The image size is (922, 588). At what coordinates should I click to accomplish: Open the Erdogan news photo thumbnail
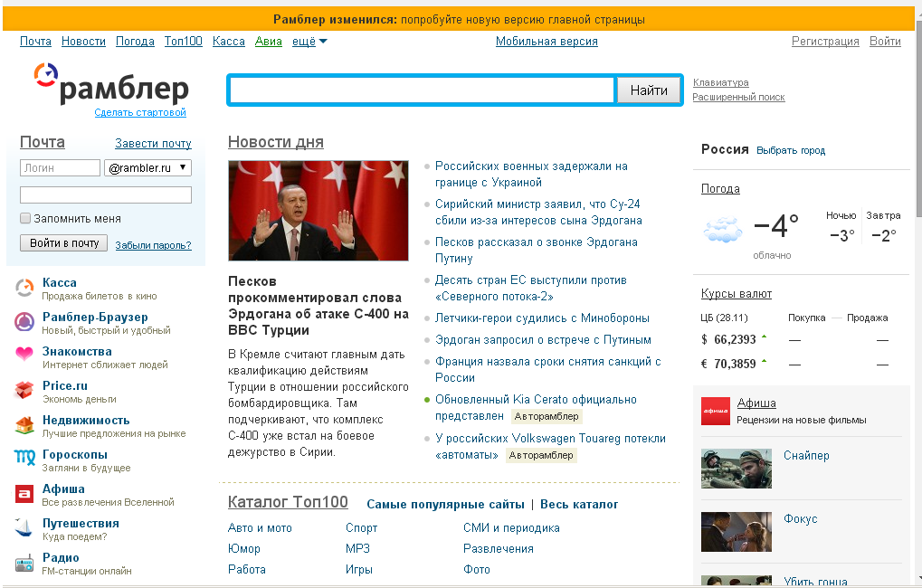coord(318,211)
